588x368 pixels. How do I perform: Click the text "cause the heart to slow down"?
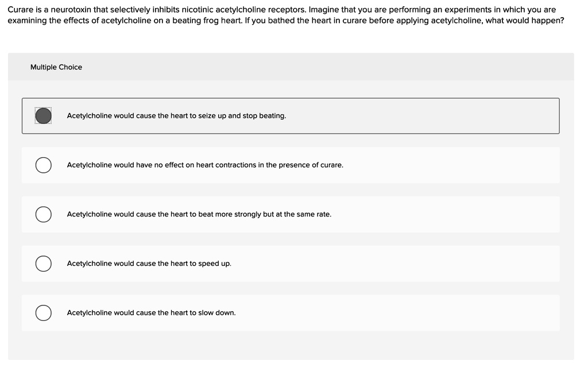point(185,312)
